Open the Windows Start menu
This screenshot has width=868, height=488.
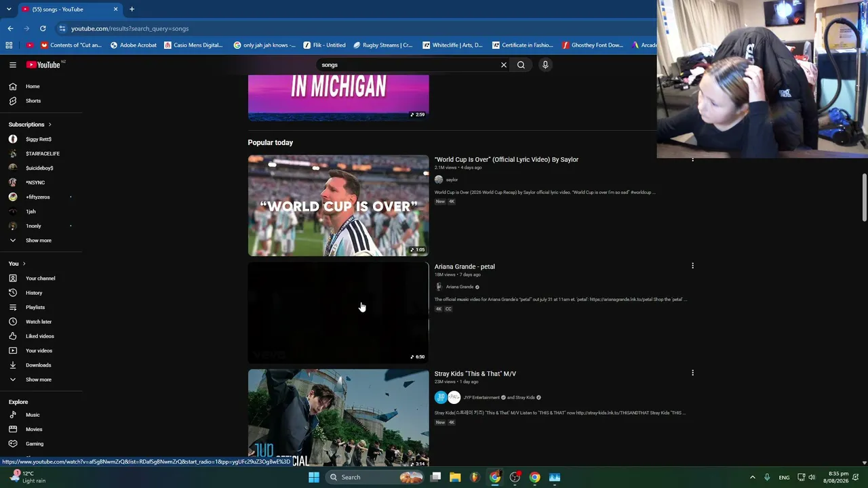pyautogui.click(x=314, y=477)
